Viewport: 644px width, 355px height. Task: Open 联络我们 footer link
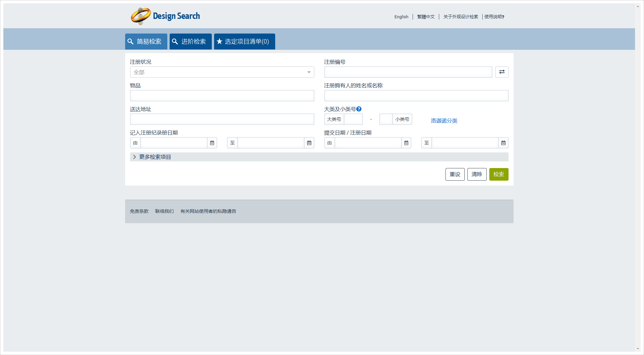pyautogui.click(x=164, y=211)
